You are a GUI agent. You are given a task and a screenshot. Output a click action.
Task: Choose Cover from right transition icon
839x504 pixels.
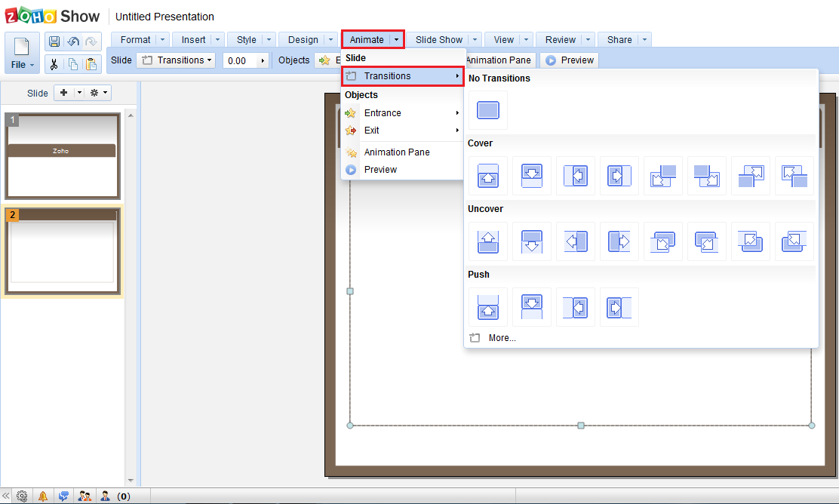tap(576, 176)
